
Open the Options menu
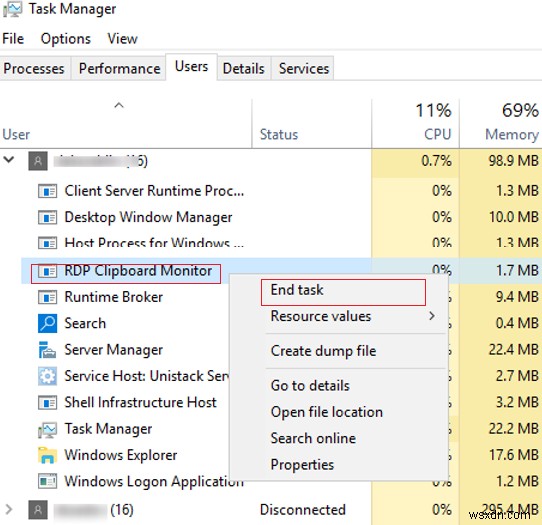pos(66,39)
